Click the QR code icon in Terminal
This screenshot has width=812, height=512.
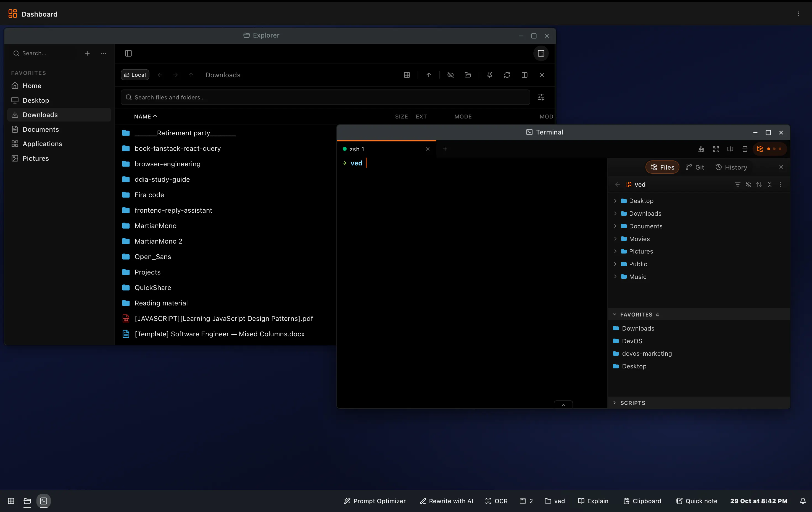pyautogui.click(x=716, y=149)
